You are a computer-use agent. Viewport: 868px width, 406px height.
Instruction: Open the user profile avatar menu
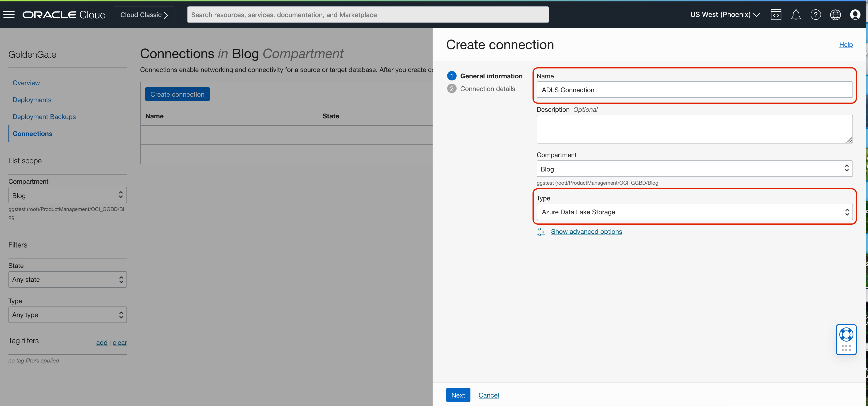(855, 15)
